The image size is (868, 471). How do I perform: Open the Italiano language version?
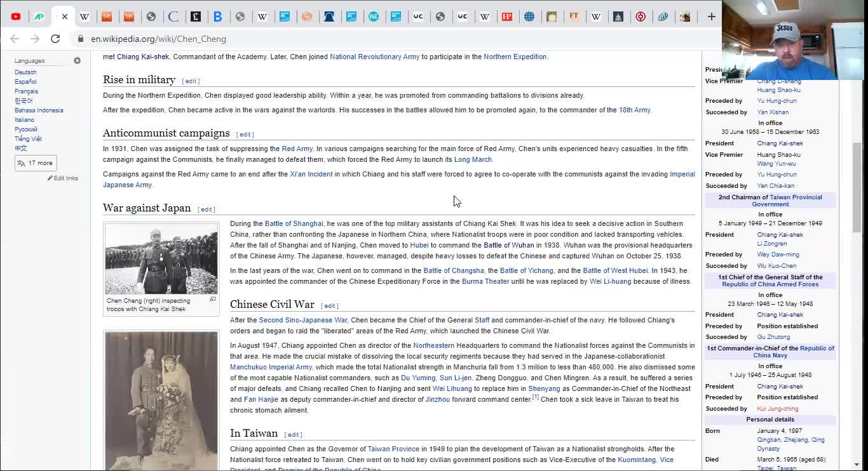click(25, 120)
